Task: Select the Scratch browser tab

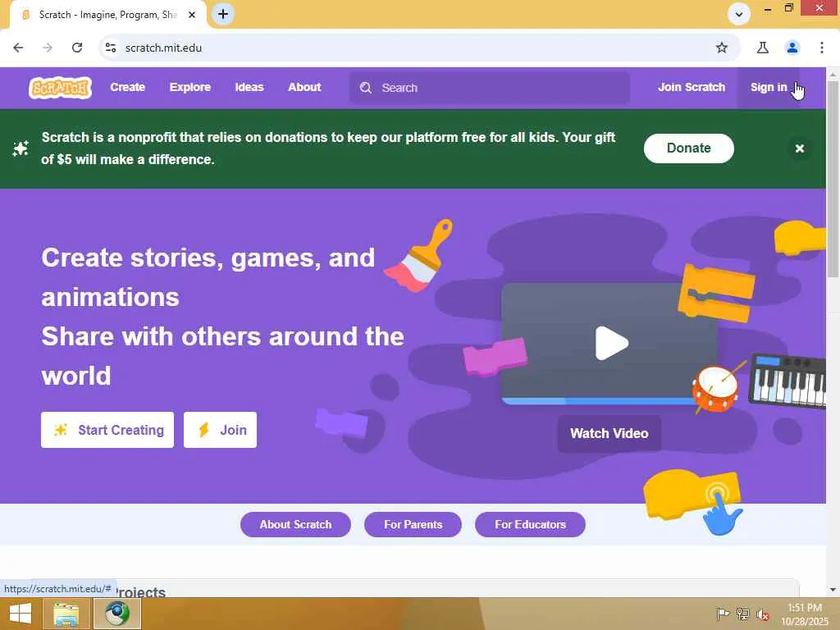Action: [107, 15]
